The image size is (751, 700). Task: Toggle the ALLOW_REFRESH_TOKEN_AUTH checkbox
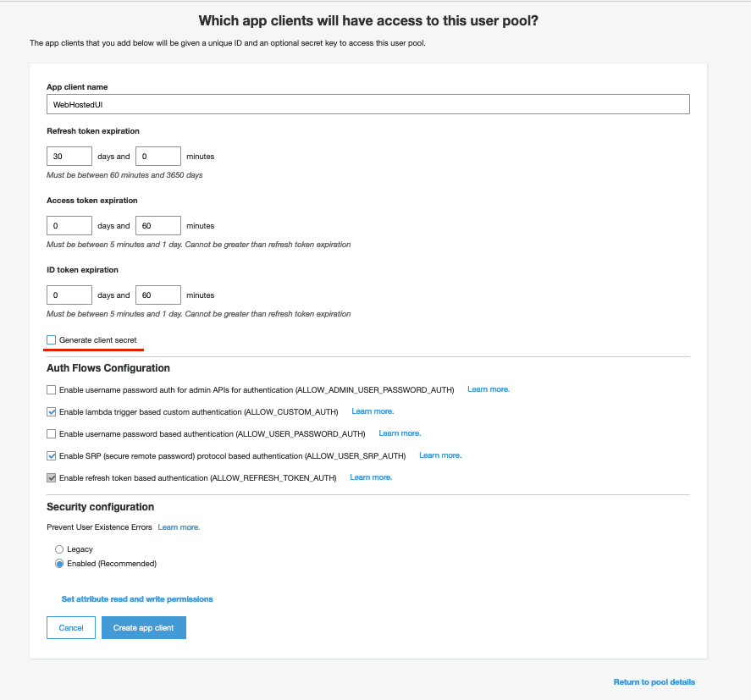[x=52, y=478]
